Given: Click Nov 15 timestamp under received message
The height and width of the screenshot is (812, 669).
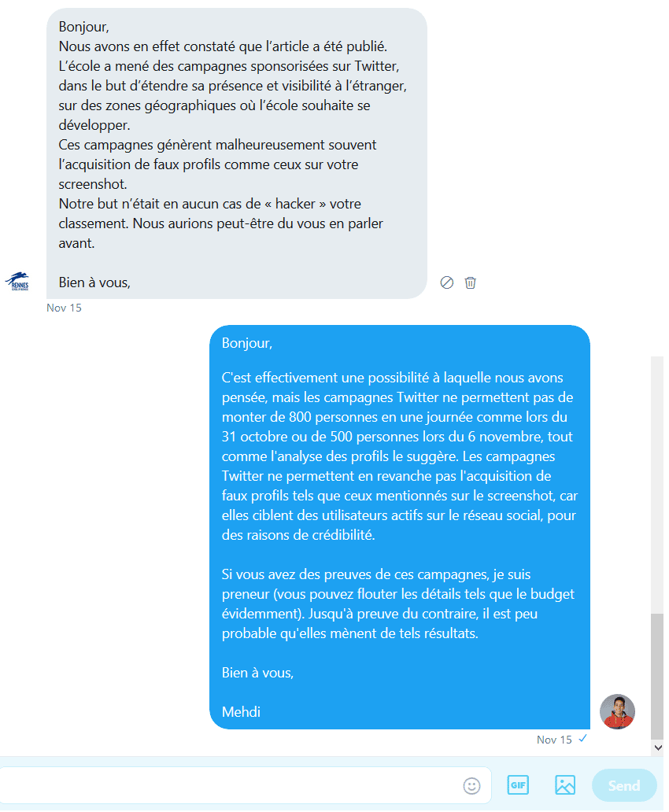Looking at the screenshot, I should (x=64, y=308).
